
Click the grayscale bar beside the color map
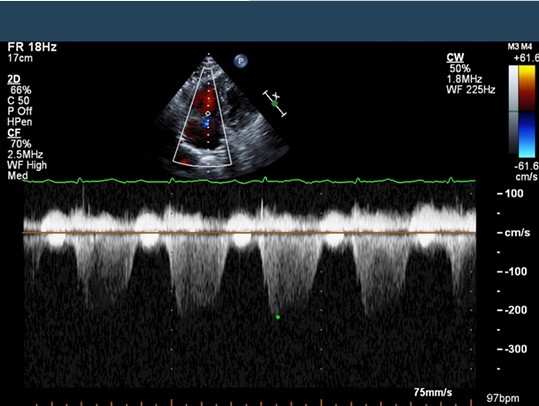coord(513,110)
